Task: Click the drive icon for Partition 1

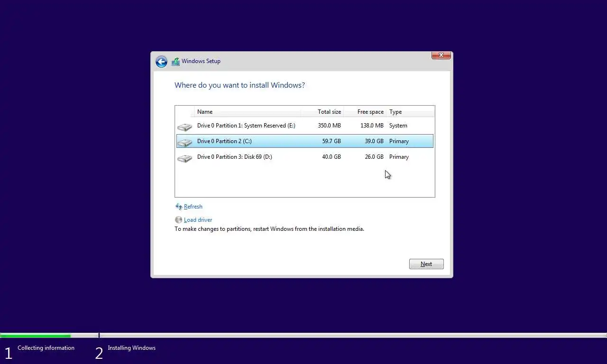Action: click(x=184, y=127)
